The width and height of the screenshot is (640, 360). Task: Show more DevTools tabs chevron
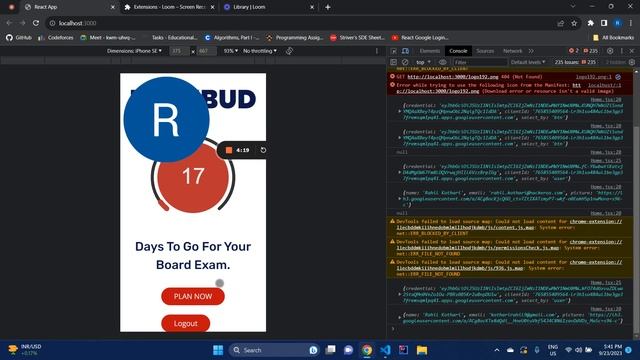pos(531,51)
